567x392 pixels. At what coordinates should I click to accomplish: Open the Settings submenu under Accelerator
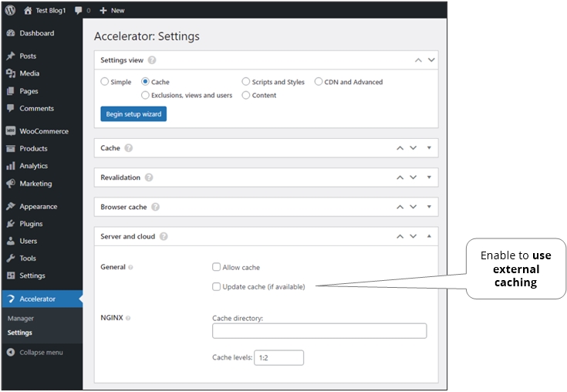[x=19, y=333]
